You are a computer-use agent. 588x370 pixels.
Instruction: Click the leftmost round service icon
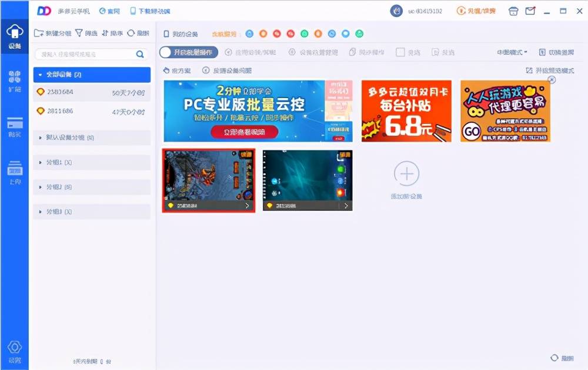pos(249,33)
